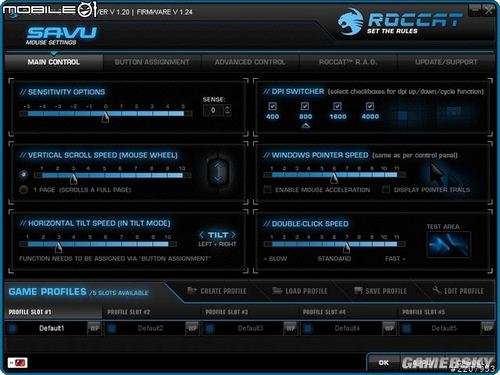Image resolution: width=500 pixels, height=375 pixels.
Task: Click the horizontal tilt speed slider handle
Action: pyautogui.click(x=58, y=247)
